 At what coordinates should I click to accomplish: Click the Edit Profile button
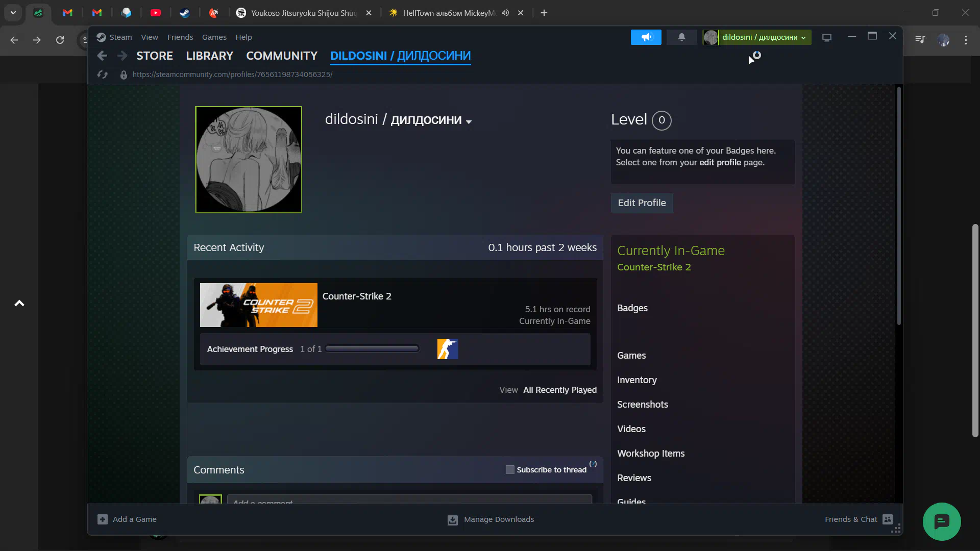click(642, 203)
